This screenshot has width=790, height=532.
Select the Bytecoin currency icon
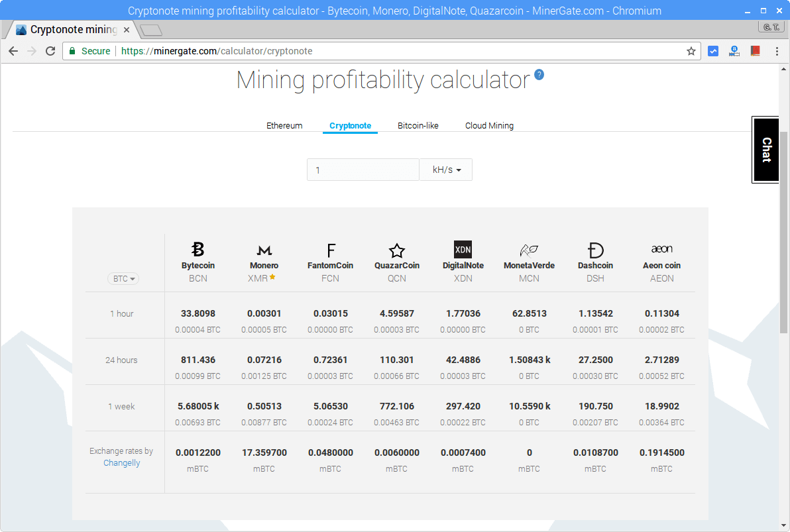click(x=197, y=250)
